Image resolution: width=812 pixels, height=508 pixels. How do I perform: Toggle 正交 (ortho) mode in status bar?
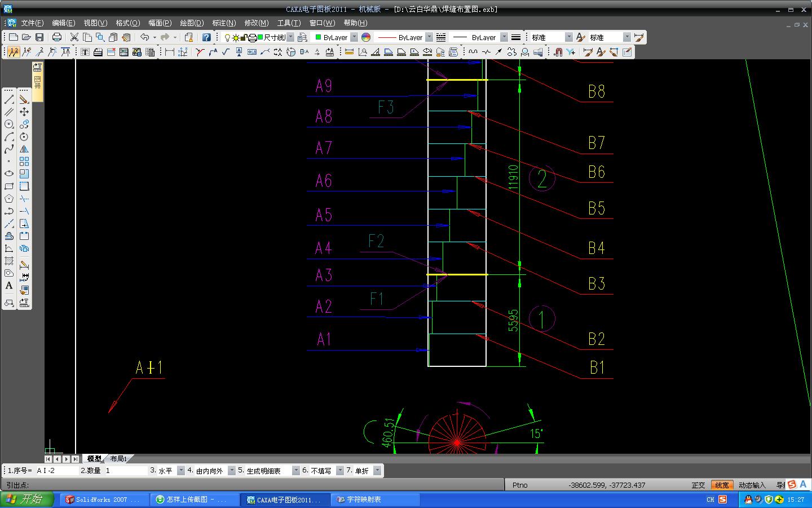(x=698, y=485)
